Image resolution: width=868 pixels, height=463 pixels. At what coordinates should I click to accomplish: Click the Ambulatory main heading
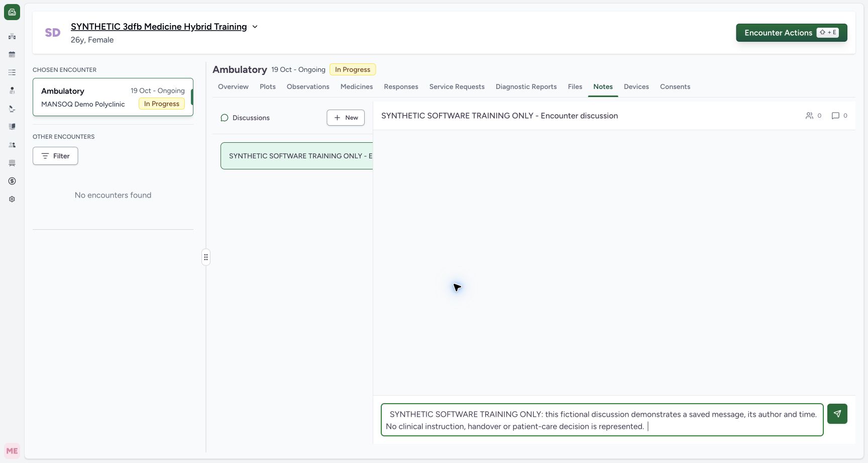pos(240,69)
